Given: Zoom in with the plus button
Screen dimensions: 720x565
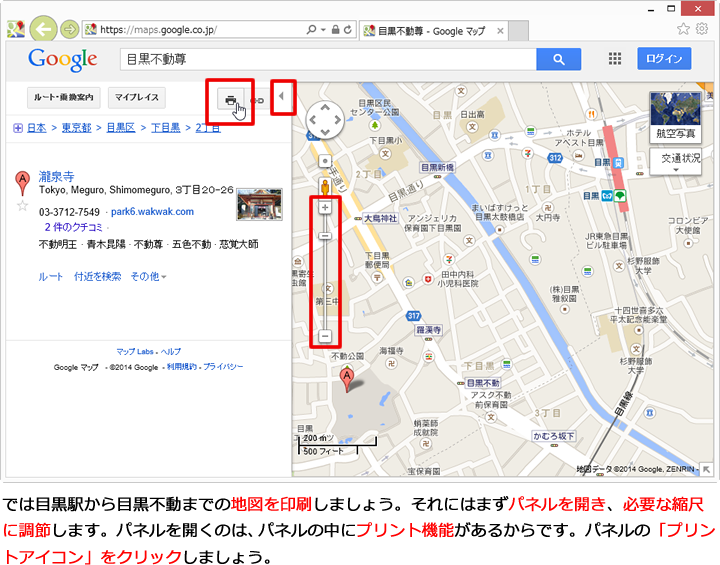Looking at the screenshot, I should [x=325, y=207].
